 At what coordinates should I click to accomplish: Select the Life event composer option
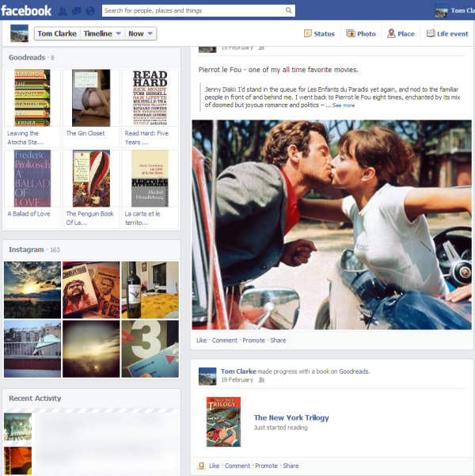point(447,34)
